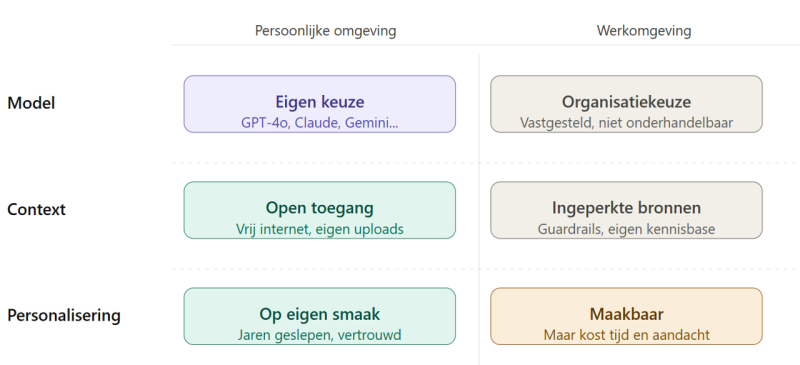Select the Organisatiekeuze box
Screen dimensions: 800x365
click(627, 104)
